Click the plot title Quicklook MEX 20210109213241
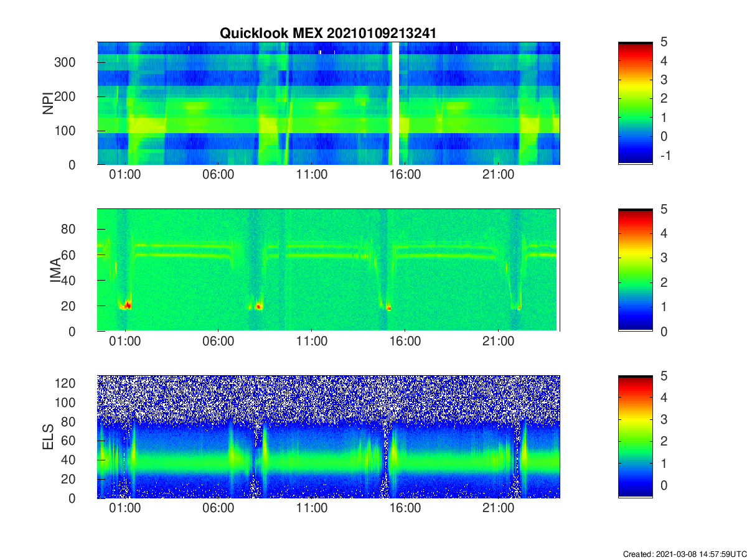The width and height of the screenshot is (747, 560). click(x=329, y=33)
